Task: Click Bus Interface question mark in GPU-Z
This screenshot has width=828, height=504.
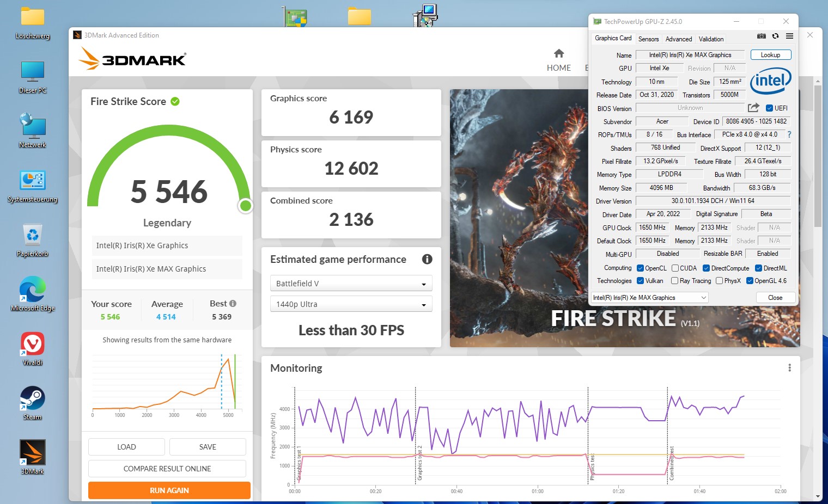Action: 789,134
